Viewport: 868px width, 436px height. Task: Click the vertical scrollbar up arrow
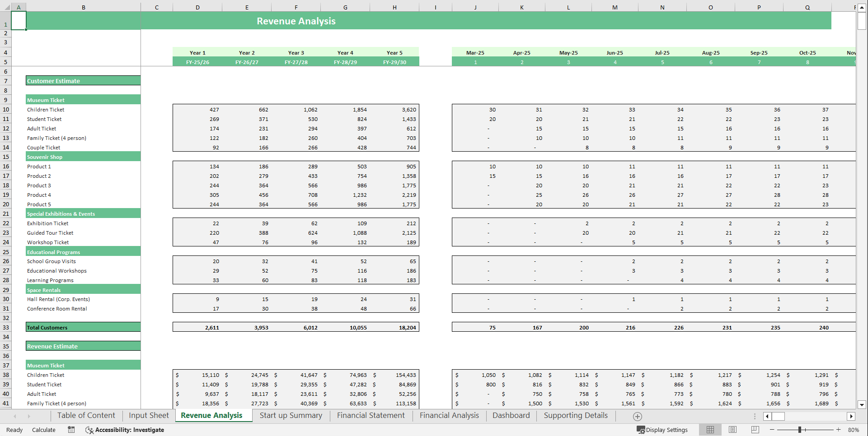click(x=862, y=7)
